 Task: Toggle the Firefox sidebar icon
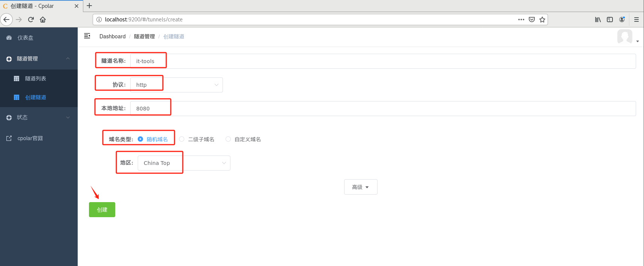610,20
